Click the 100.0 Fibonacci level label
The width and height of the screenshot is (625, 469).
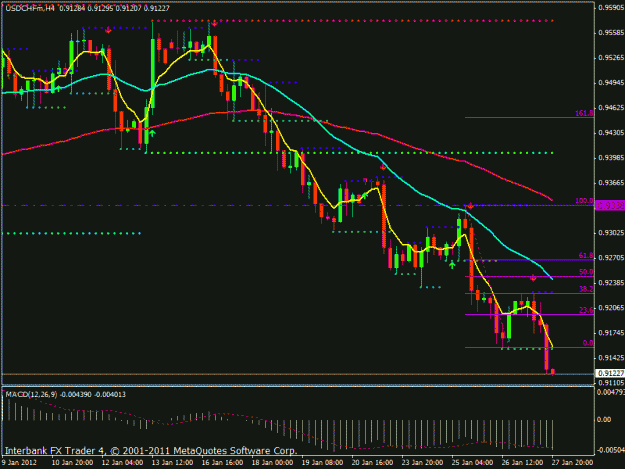pos(584,201)
